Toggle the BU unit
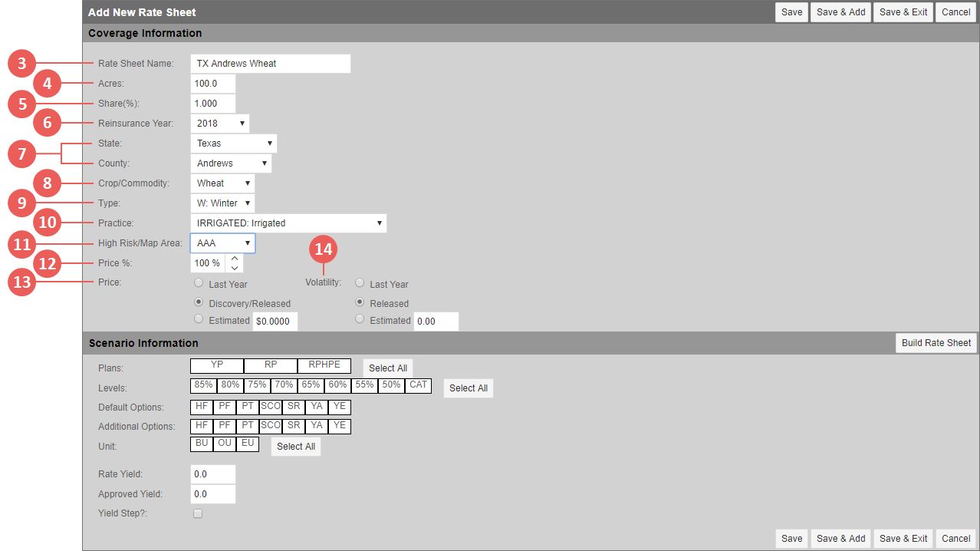Viewport: 980px width, 551px height. click(x=201, y=444)
